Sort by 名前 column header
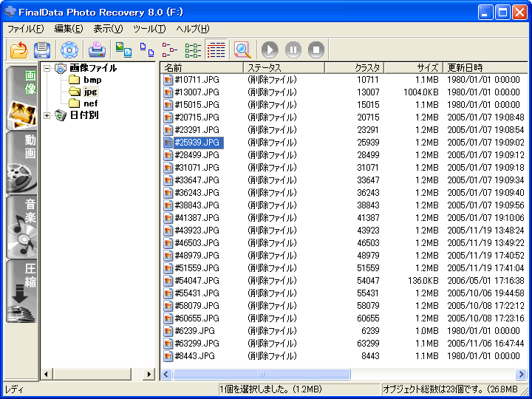Image resolution: width=532 pixels, height=399 pixels. click(x=202, y=67)
